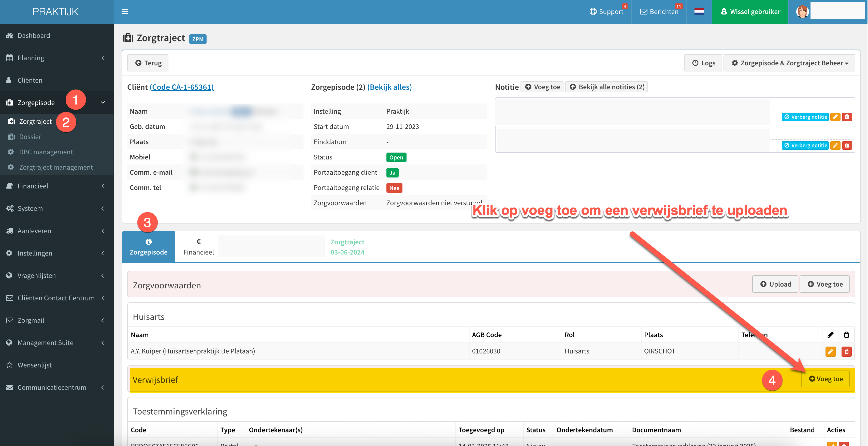This screenshot has width=868, height=446.
Task: Select the Dutch flag language icon
Action: 699,12
